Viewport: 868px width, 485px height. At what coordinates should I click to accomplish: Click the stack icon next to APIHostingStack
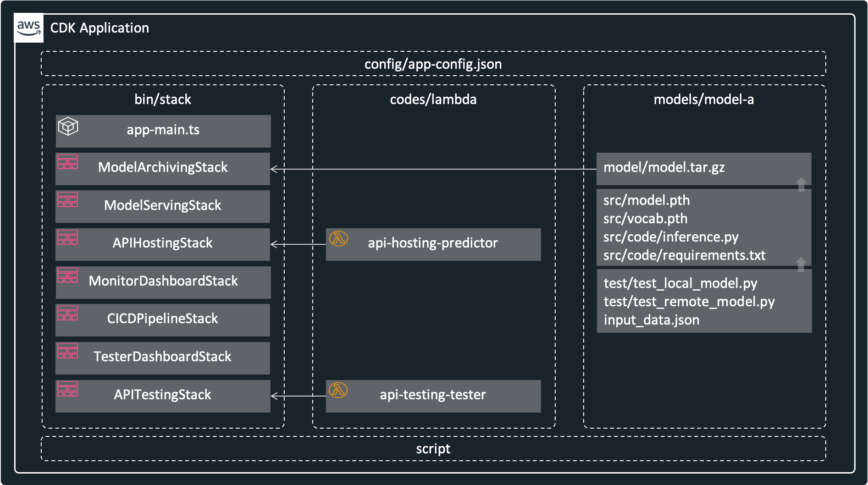pyautogui.click(x=67, y=237)
